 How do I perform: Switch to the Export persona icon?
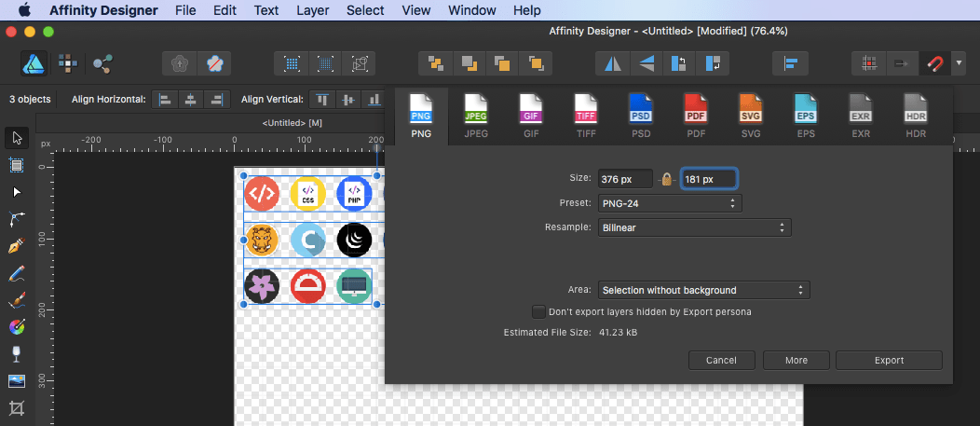coord(102,63)
